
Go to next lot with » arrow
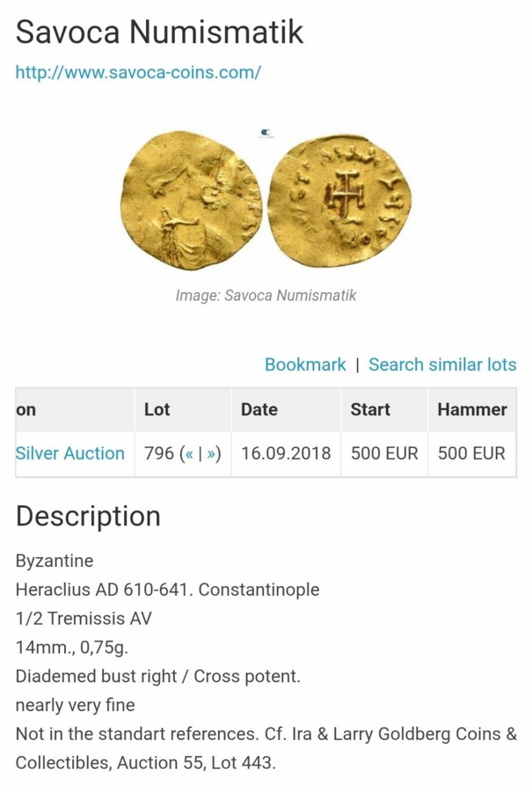tap(211, 454)
